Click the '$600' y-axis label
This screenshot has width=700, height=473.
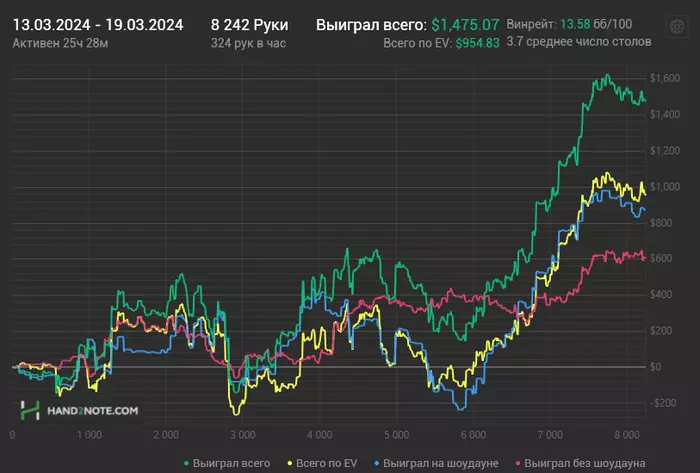[661, 258]
